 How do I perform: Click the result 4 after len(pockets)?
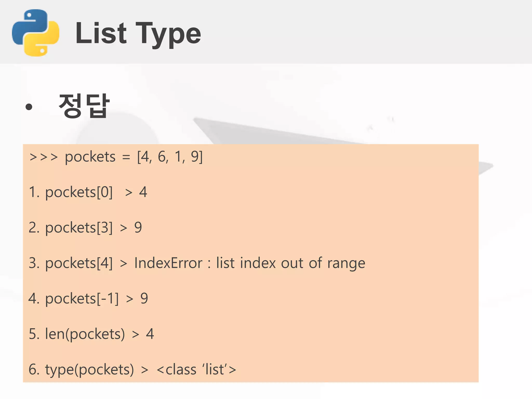(150, 334)
